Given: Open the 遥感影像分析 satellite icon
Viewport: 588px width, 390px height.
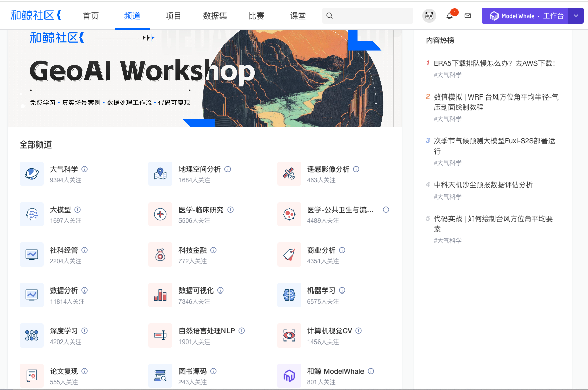Looking at the screenshot, I should (289, 174).
